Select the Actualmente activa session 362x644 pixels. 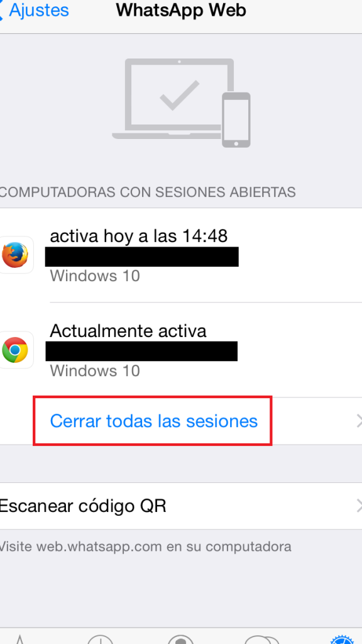[181, 350]
